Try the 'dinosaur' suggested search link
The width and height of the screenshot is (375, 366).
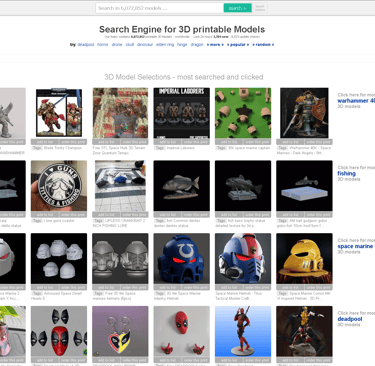pyautogui.click(x=145, y=45)
